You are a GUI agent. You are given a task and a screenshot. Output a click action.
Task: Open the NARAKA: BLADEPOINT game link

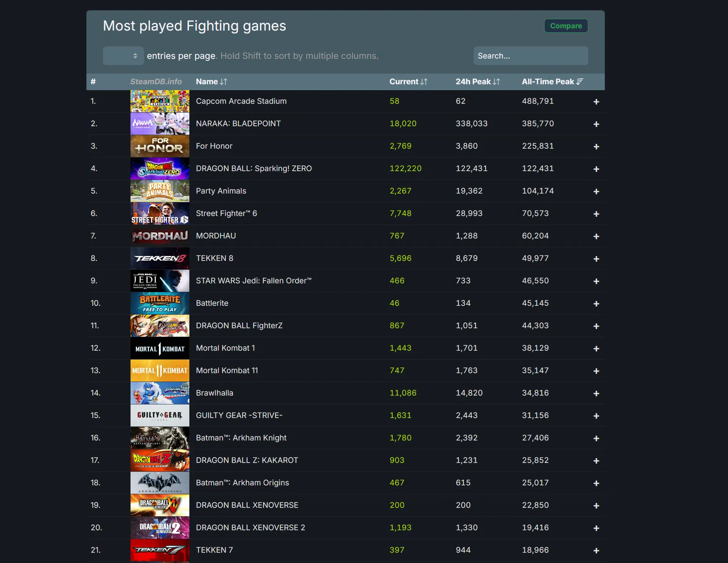tap(238, 124)
